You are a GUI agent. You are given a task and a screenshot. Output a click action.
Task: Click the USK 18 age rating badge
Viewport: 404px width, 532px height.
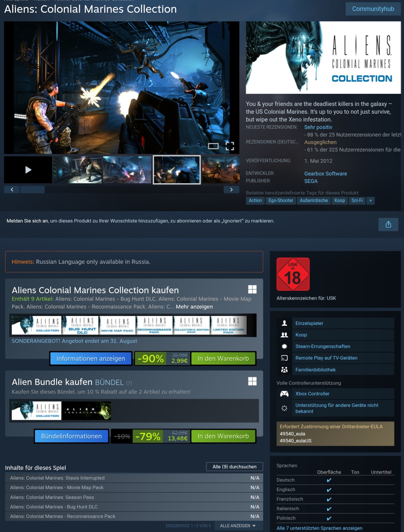pos(293,274)
